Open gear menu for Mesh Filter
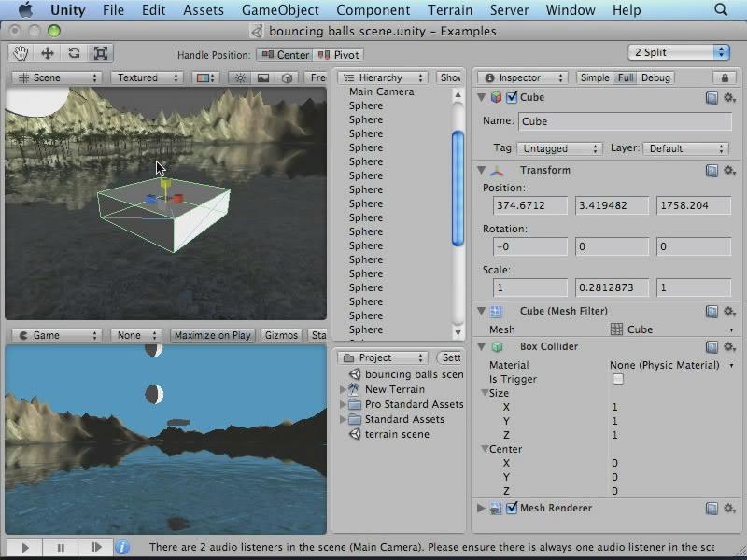 pos(729,312)
